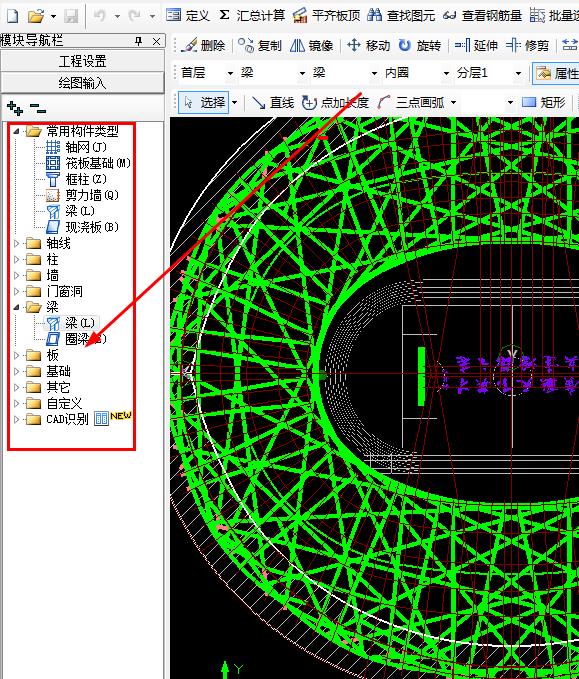Run 汇总计算 summary calculation
Screen dimensions: 579x679
click(252, 16)
